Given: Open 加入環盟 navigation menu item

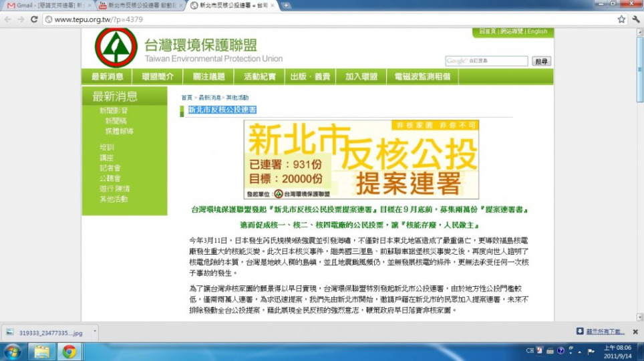Looking at the screenshot, I should [361, 77].
